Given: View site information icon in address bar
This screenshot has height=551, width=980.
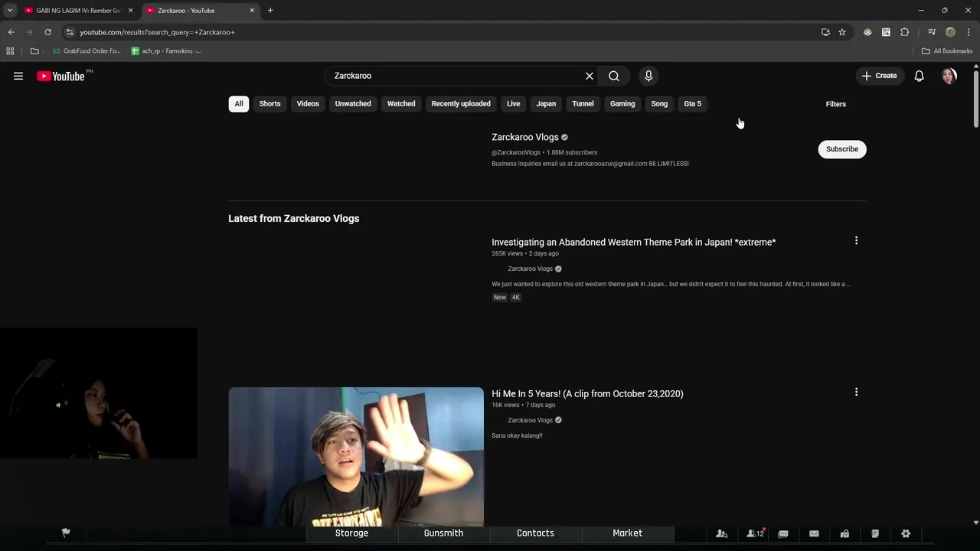Looking at the screenshot, I should pyautogui.click(x=70, y=32).
